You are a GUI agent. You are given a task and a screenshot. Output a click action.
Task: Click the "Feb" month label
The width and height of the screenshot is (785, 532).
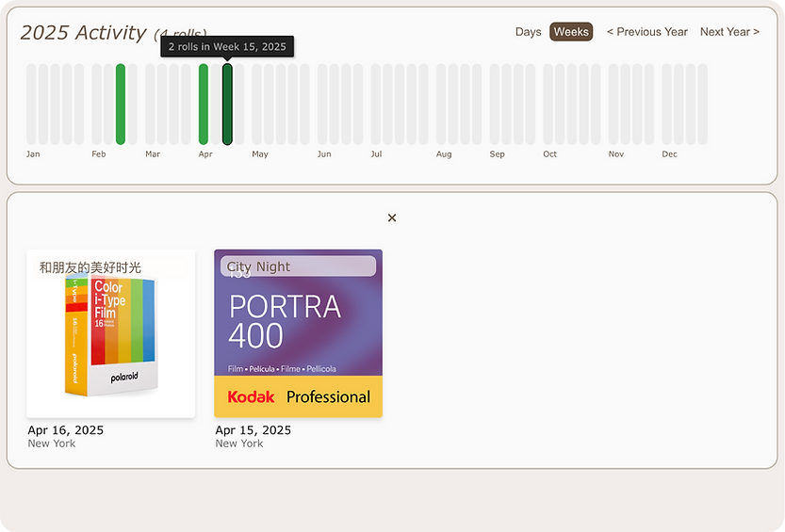pyautogui.click(x=99, y=154)
